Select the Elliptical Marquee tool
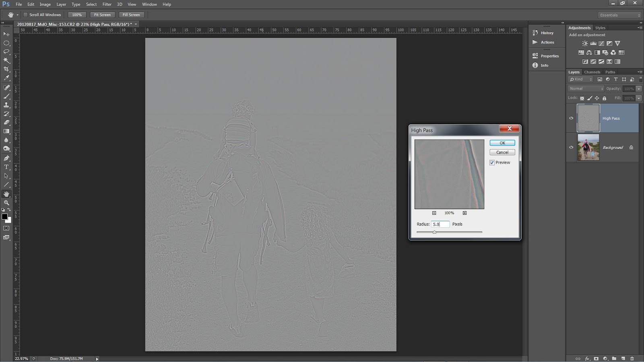This screenshot has height=362, width=644. [x=6, y=43]
